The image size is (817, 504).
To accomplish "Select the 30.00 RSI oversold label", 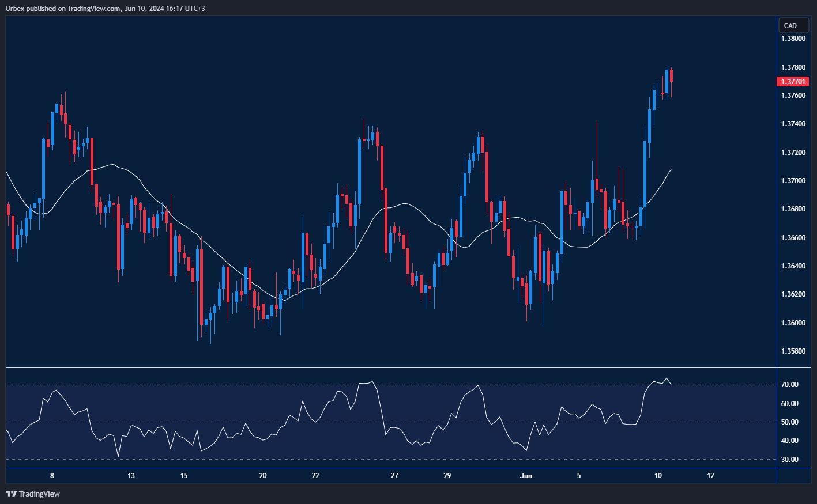I will point(789,460).
